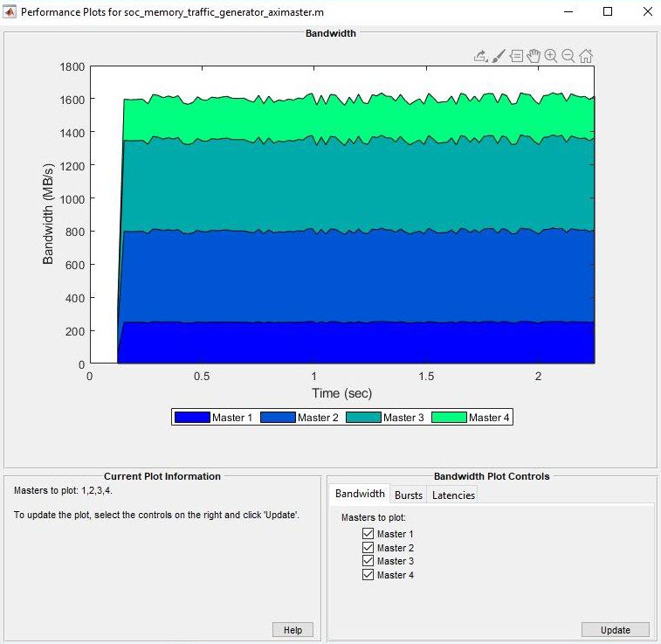Screen dimensions: 661x644
Task: Open the Bursts tab
Action: [409, 495]
